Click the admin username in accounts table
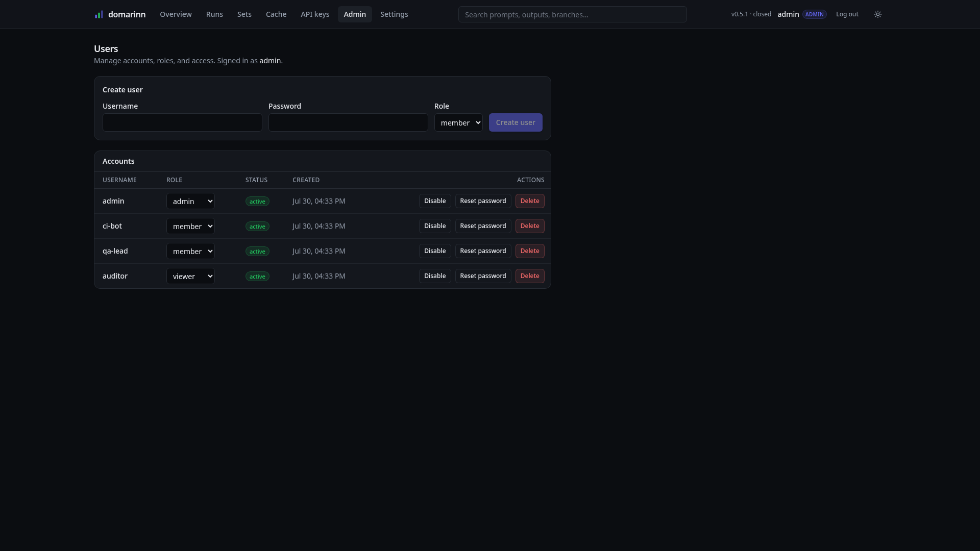This screenshot has height=551, width=980. tap(113, 201)
